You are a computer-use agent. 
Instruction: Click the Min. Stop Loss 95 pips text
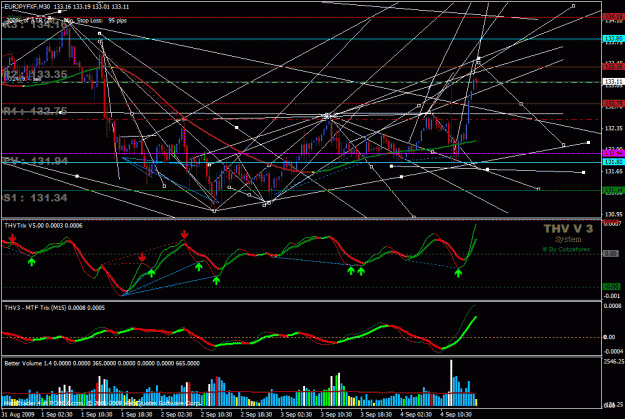(95, 20)
